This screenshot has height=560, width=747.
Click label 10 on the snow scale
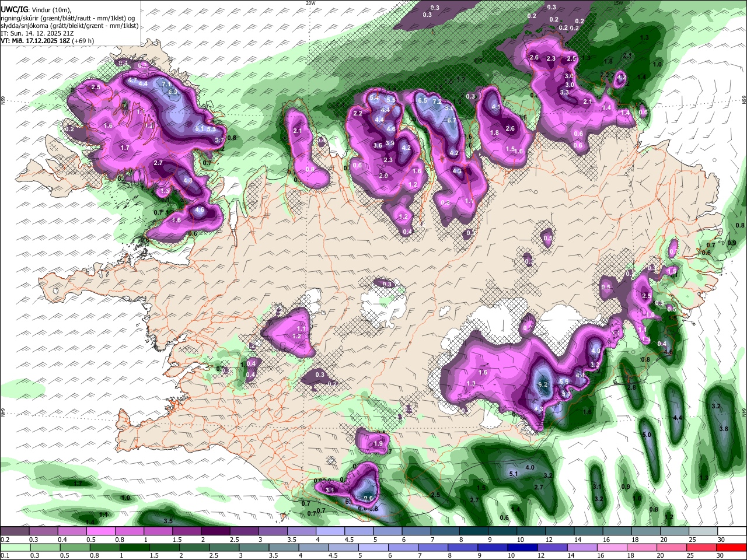[x=520, y=540]
